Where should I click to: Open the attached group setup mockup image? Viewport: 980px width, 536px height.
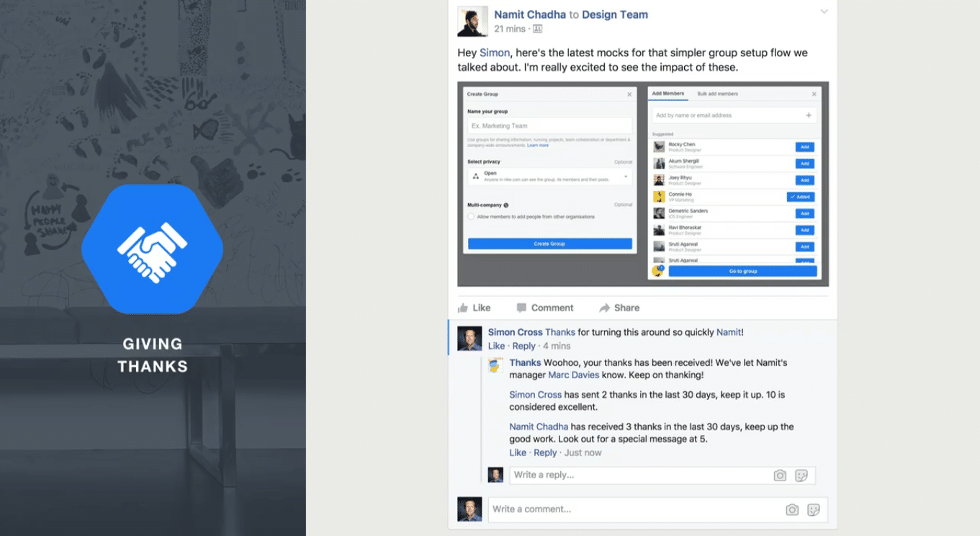(x=643, y=184)
